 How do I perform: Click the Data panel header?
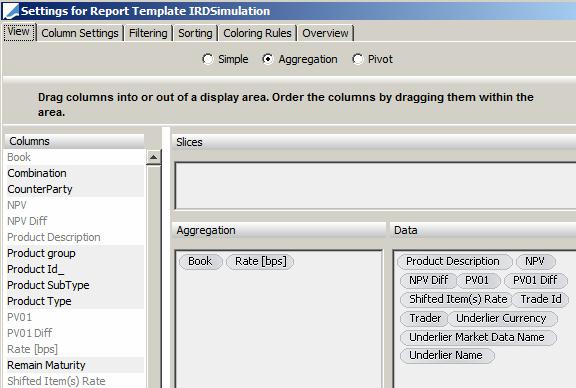tap(483, 230)
